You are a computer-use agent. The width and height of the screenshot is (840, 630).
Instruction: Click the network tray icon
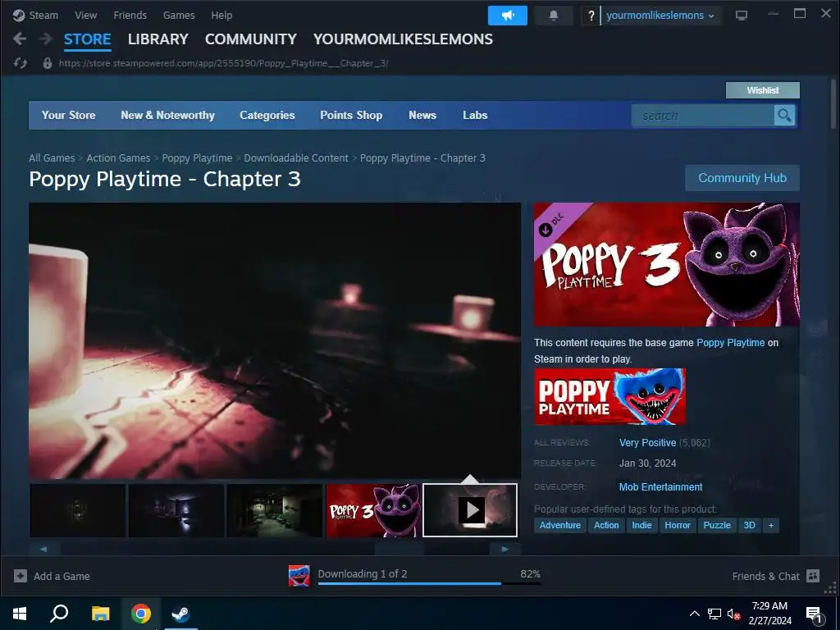(714, 614)
